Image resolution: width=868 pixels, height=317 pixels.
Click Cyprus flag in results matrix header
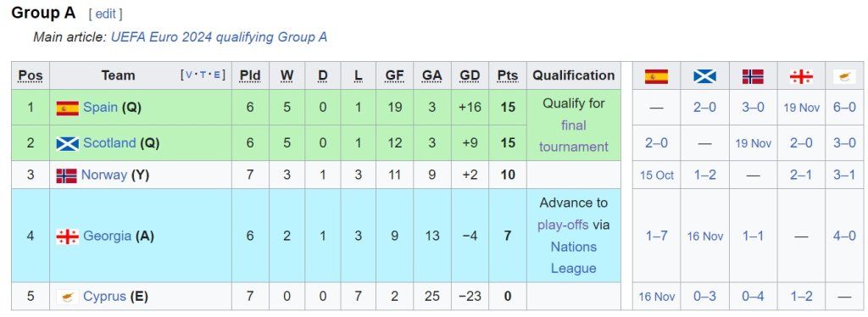click(x=844, y=76)
